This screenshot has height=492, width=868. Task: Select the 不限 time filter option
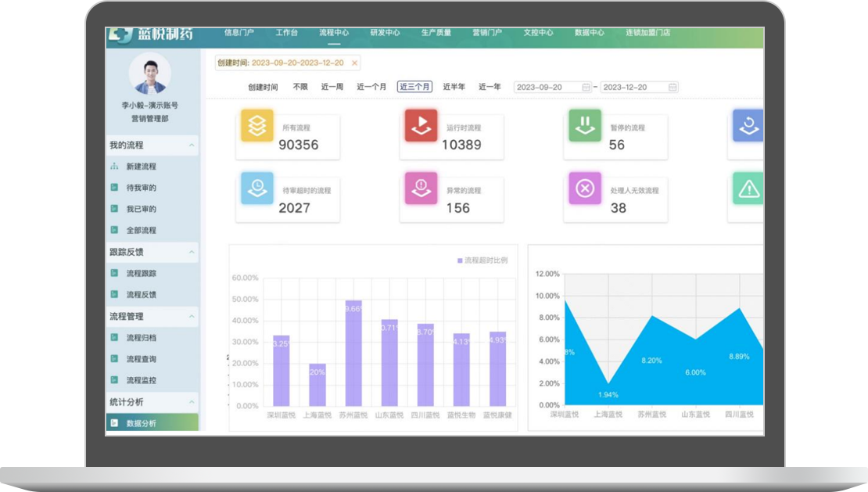(300, 87)
